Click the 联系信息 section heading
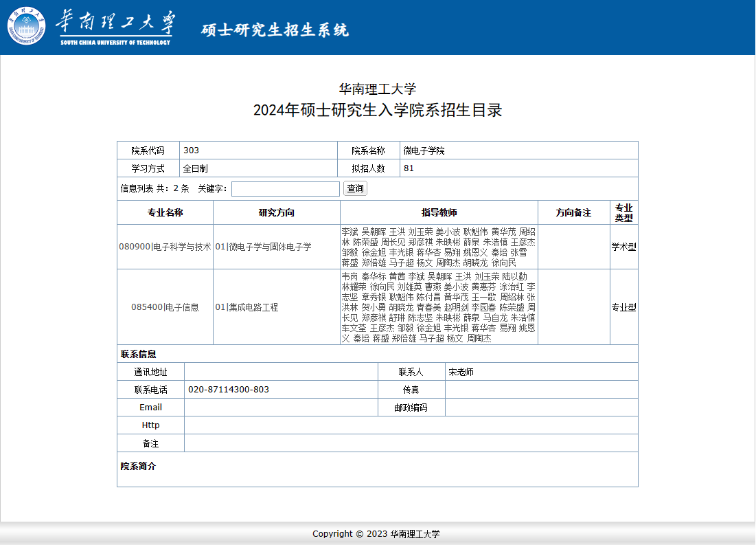Viewport: 756px width, 545px height. pyautogui.click(x=139, y=354)
